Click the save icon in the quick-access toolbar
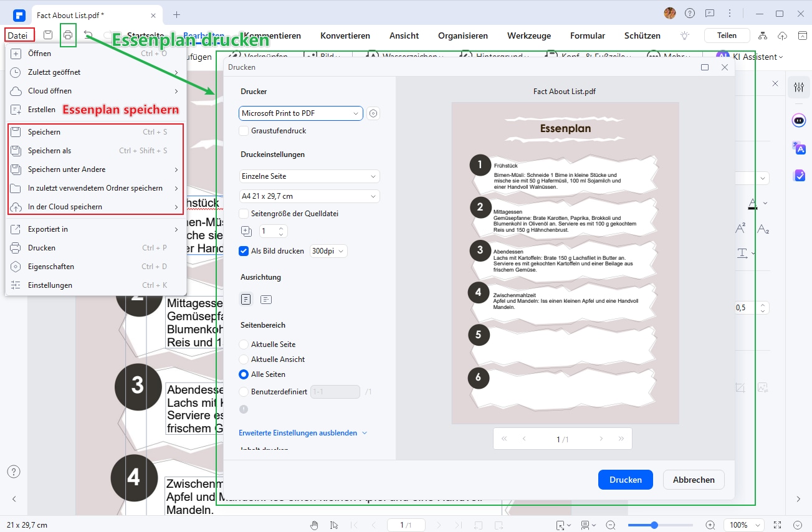The width and height of the screenshot is (812, 532). click(48, 36)
